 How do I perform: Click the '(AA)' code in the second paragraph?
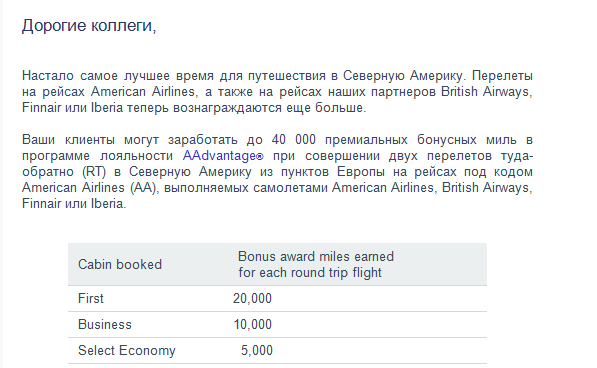(143, 188)
